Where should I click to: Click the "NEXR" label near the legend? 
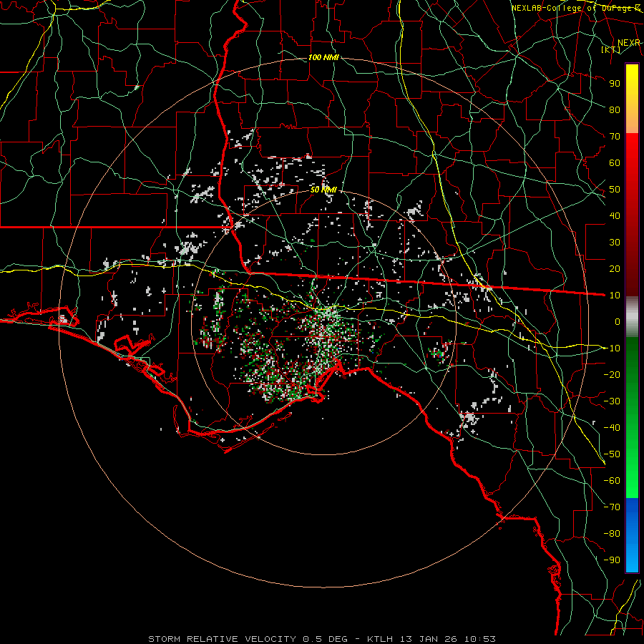click(x=628, y=43)
